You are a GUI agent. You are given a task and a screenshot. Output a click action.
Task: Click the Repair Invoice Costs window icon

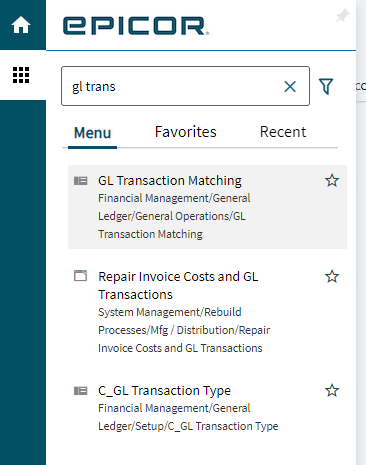click(81, 276)
